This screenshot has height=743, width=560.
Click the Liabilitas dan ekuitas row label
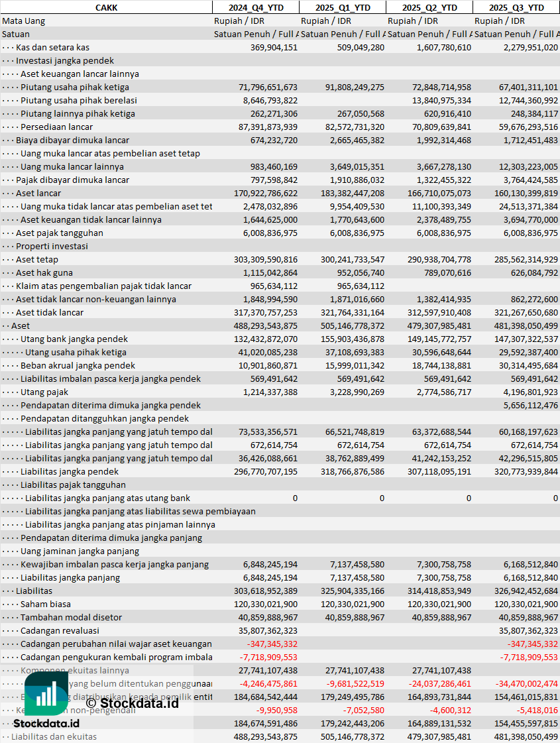coord(54,736)
